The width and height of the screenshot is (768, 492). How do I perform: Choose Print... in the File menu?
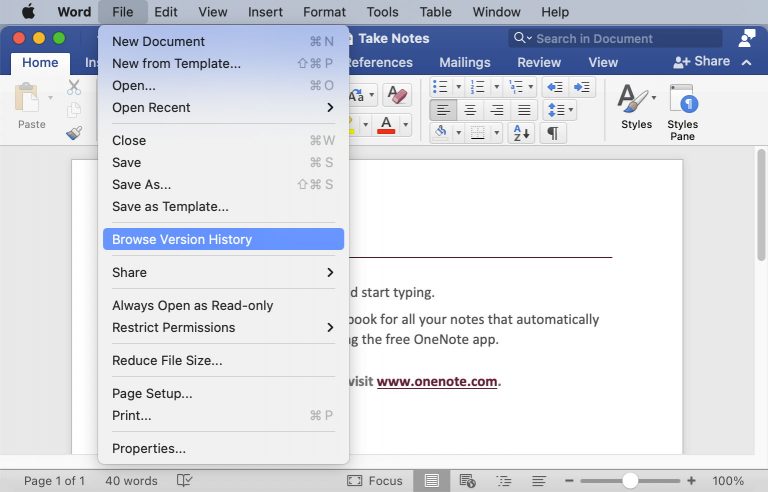coord(223,416)
